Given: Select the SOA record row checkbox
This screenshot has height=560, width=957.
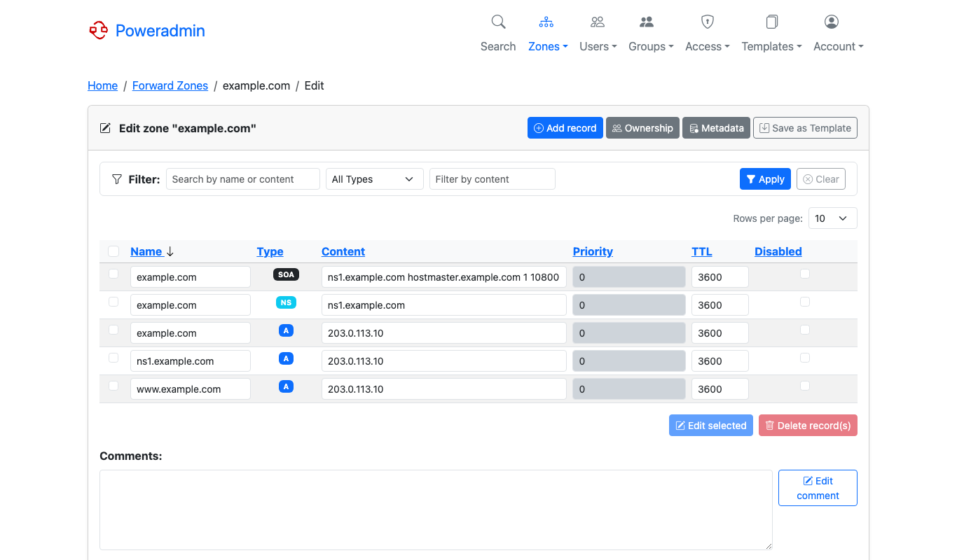Looking at the screenshot, I should point(113,274).
